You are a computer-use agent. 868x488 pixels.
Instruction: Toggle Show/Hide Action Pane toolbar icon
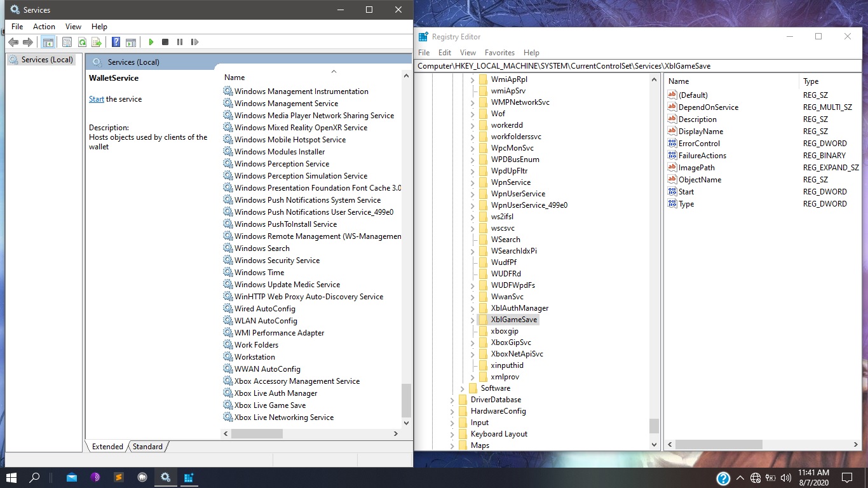pyautogui.click(x=130, y=42)
